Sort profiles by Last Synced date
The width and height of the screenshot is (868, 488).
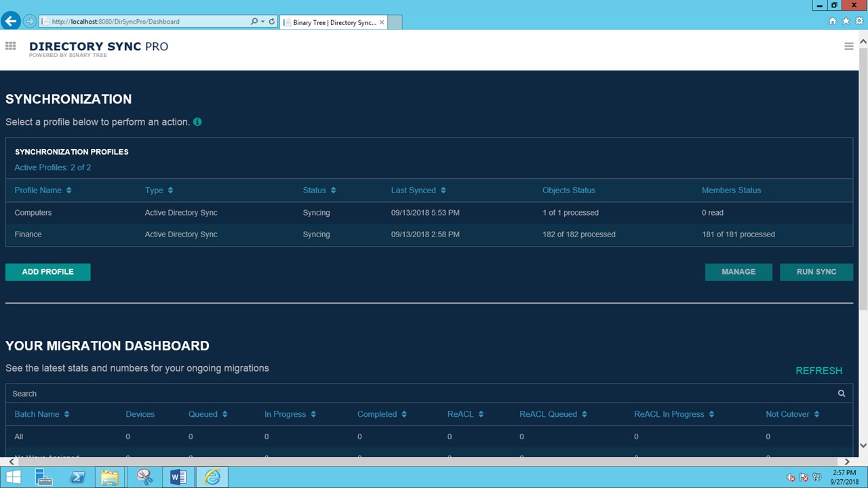443,190
